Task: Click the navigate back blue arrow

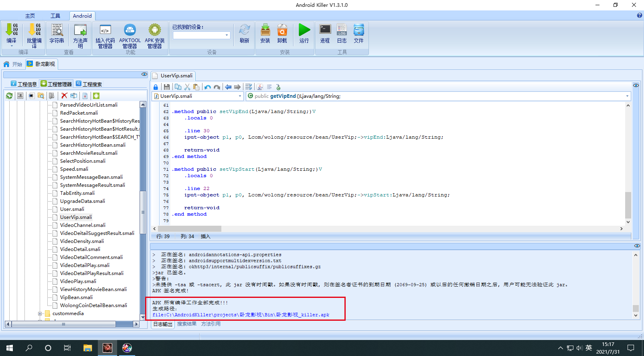Action: click(228, 87)
